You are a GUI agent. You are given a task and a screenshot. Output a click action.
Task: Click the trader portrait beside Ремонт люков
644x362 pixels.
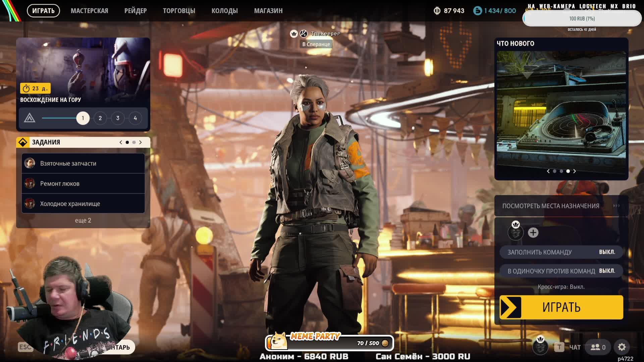[x=30, y=183]
